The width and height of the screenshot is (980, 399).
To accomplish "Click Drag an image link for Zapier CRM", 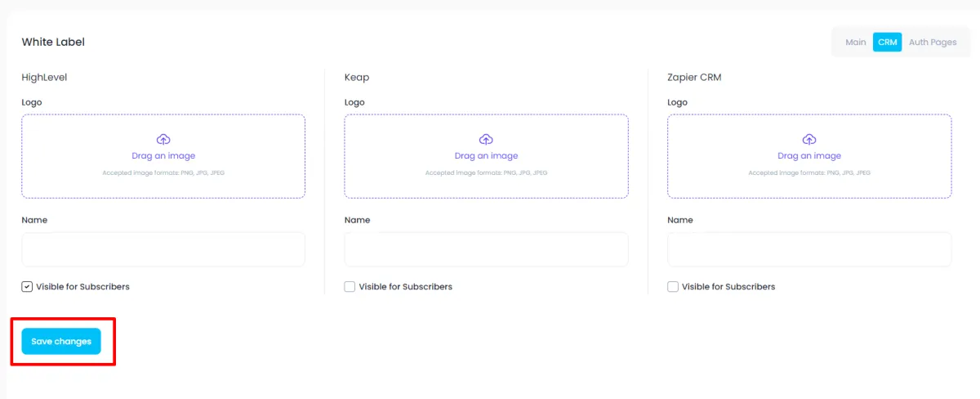I will pos(809,155).
